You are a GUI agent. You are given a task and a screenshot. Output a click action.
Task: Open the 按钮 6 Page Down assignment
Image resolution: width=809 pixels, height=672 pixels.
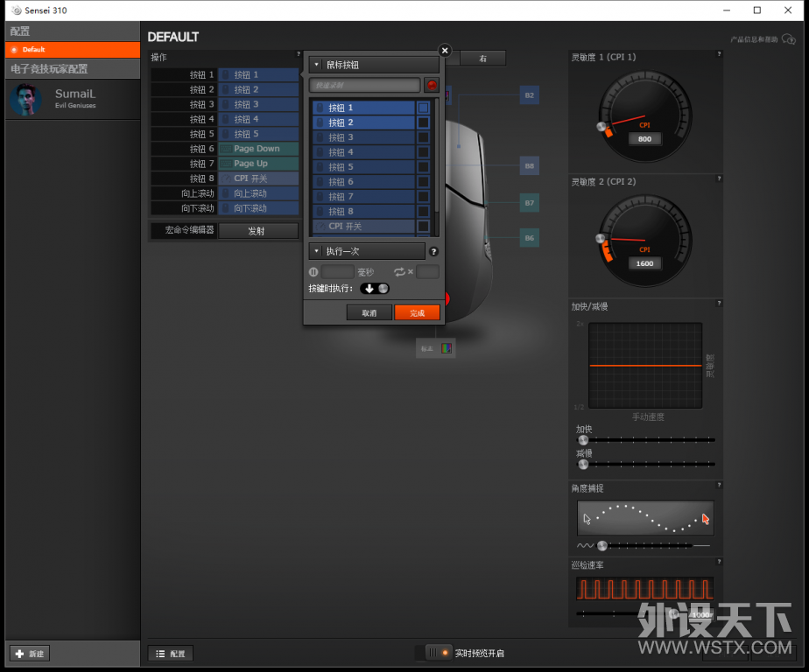(258, 149)
